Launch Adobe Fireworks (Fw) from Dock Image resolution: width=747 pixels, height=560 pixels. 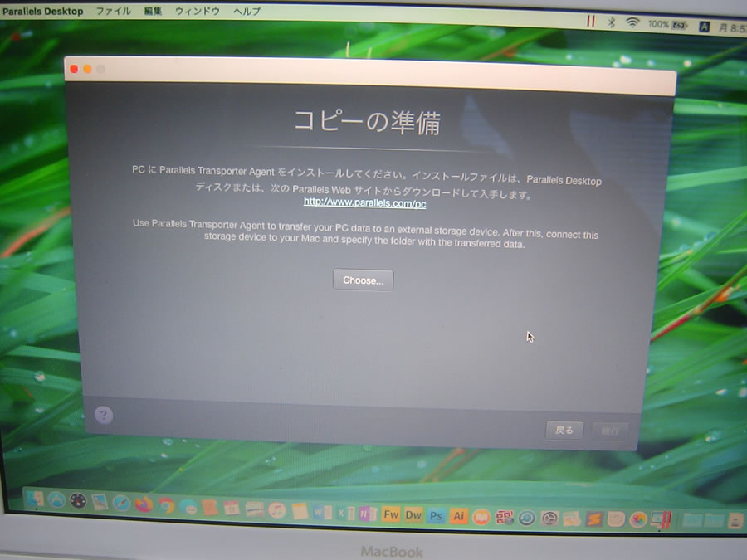391,514
